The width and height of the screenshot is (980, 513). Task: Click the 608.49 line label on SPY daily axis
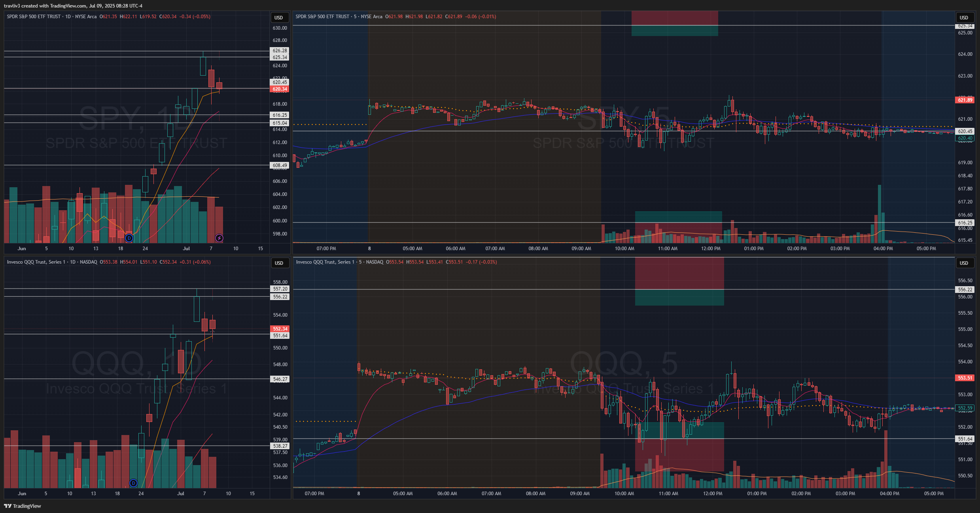click(x=280, y=165)
